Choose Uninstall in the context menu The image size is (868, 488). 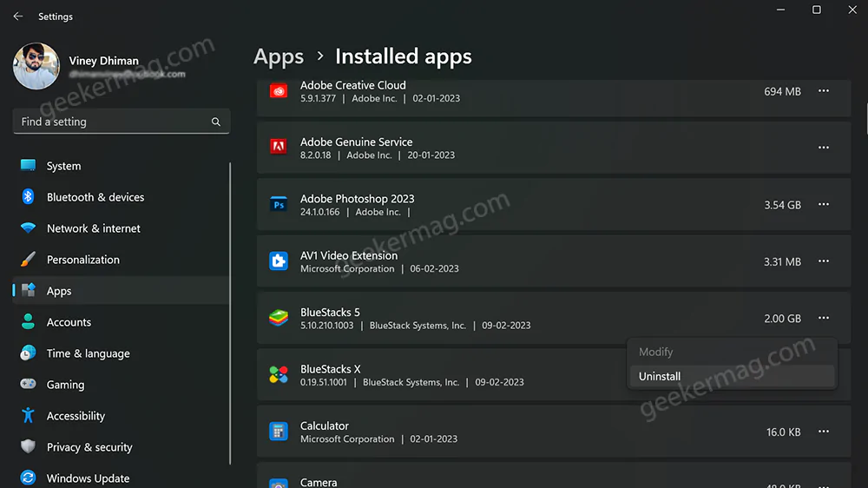click(732, 377)
